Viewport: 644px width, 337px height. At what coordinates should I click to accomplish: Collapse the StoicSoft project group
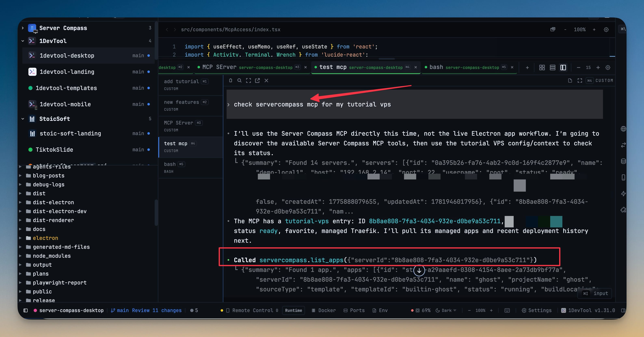[23, 119]
